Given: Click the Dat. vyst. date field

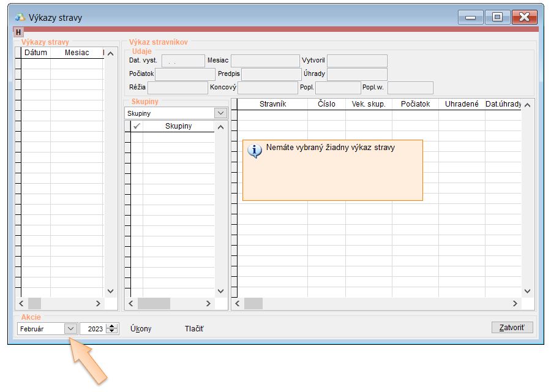Looking at the screenshot, I should [182, 61].
